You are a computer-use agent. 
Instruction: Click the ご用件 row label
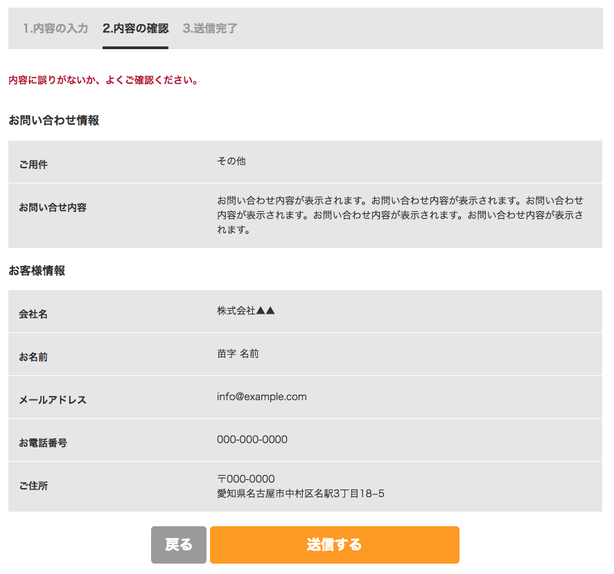coord(33,164)
